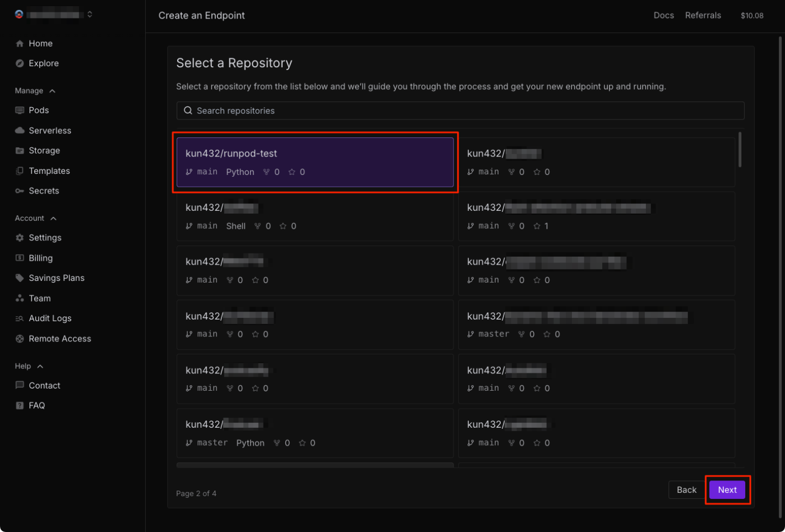This screenshot has height=532, width=785.
Task: Click the Pods icon in sidebar
Action: pos(20,110)
